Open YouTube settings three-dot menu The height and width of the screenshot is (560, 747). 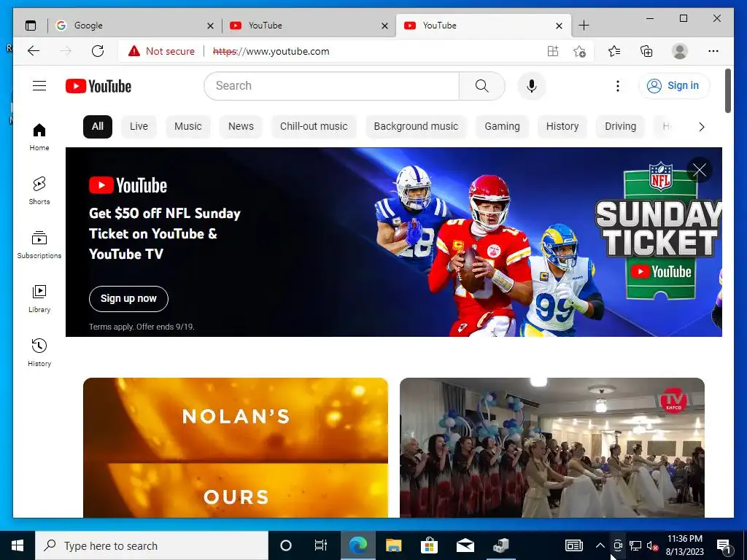coord(617,86)
